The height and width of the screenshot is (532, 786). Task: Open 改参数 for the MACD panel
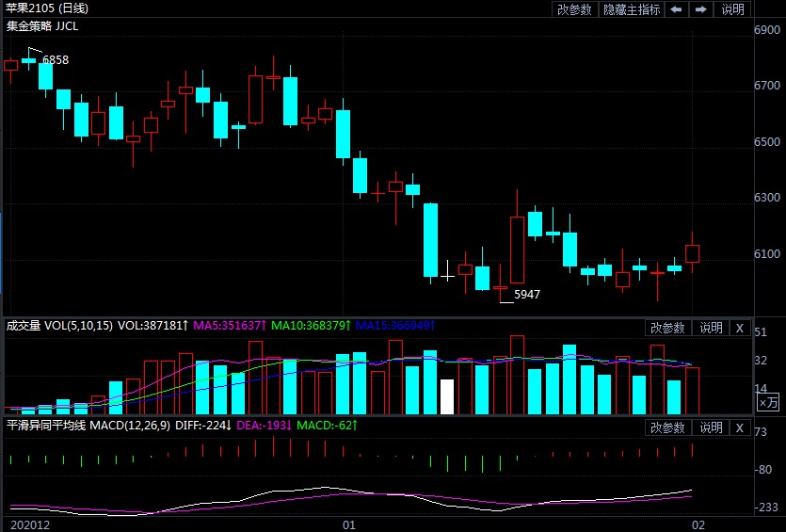tap(667, 427)
